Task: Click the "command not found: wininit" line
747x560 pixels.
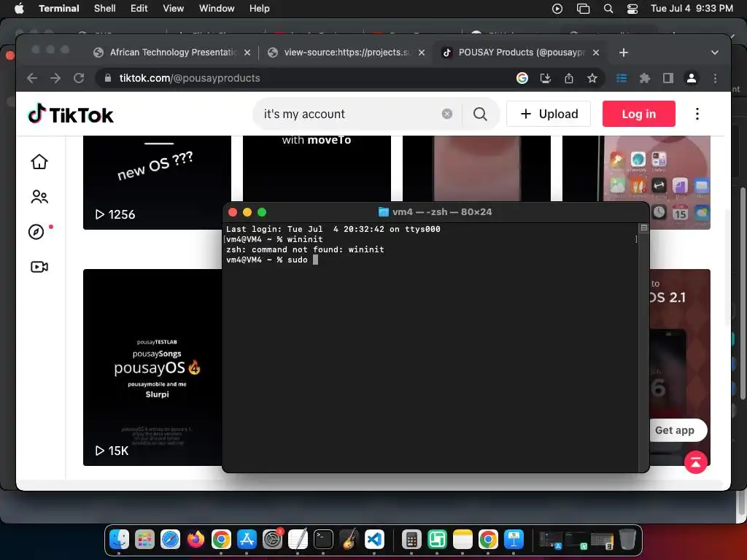Action: (305, 249)
